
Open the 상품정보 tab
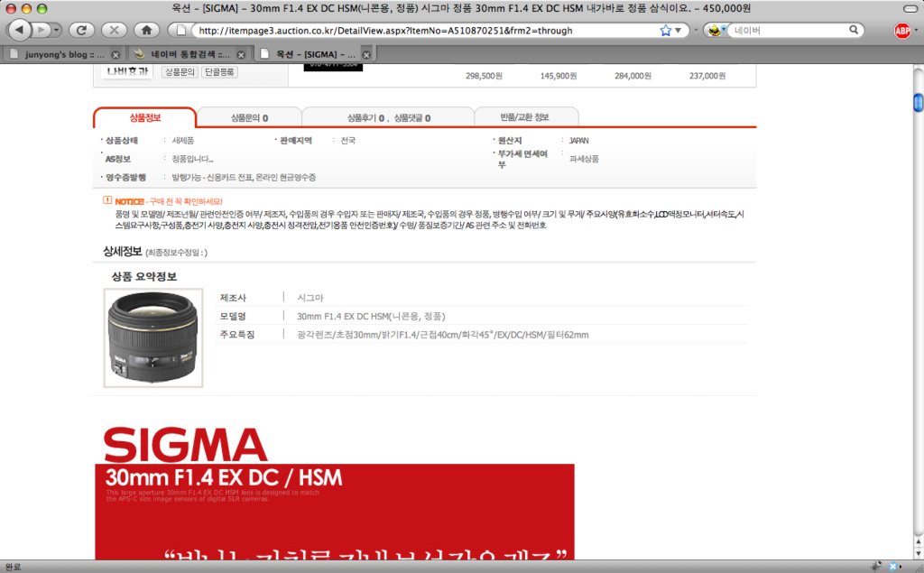[145, 117]
